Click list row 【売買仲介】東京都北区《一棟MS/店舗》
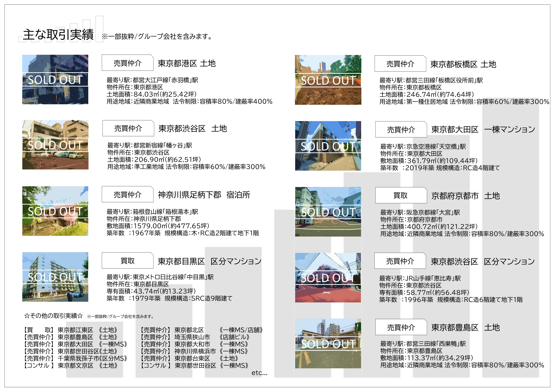 click(x=202, y=330)
